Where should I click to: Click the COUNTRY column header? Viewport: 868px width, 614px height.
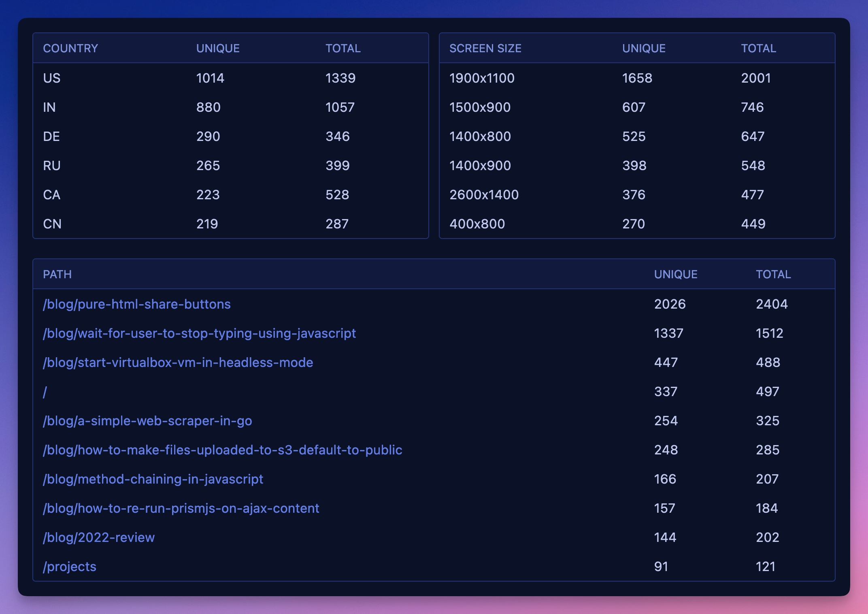pos(70,48)
